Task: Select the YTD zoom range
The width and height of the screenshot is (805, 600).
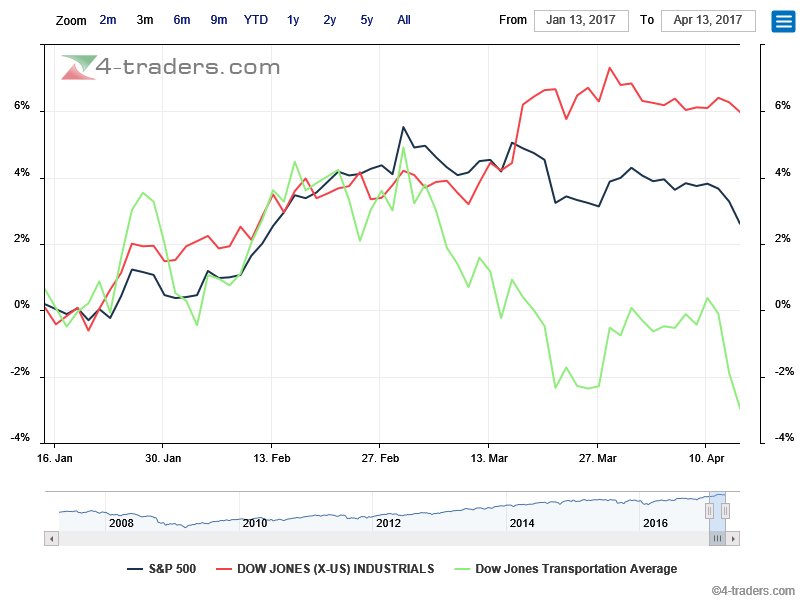Action: click(x=256, y=20)
